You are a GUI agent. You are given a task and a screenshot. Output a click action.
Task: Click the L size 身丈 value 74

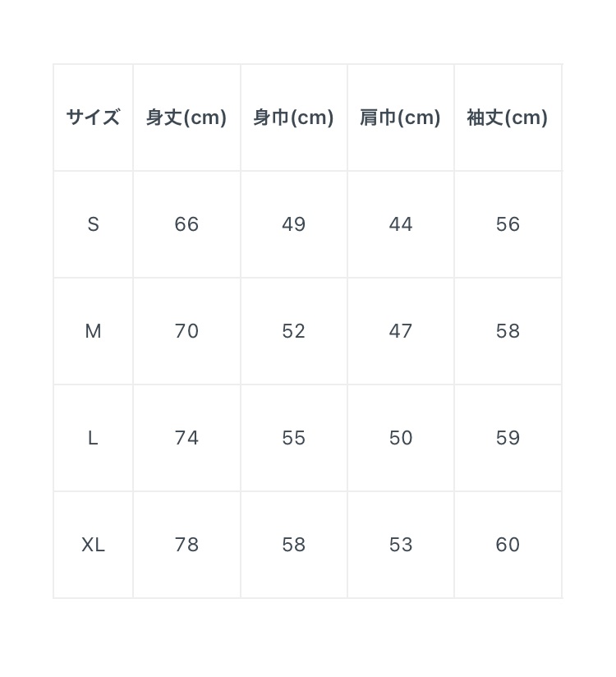pyautogui.click(x=186, y=438)
